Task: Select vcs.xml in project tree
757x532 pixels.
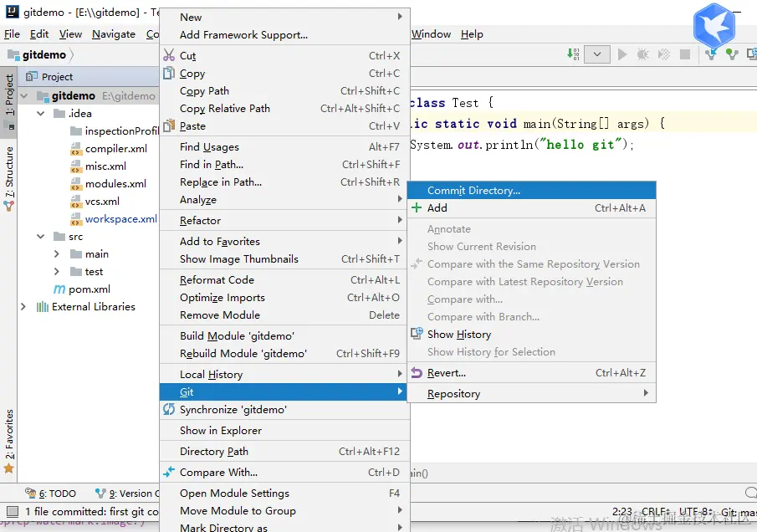Action: point(102,202)
